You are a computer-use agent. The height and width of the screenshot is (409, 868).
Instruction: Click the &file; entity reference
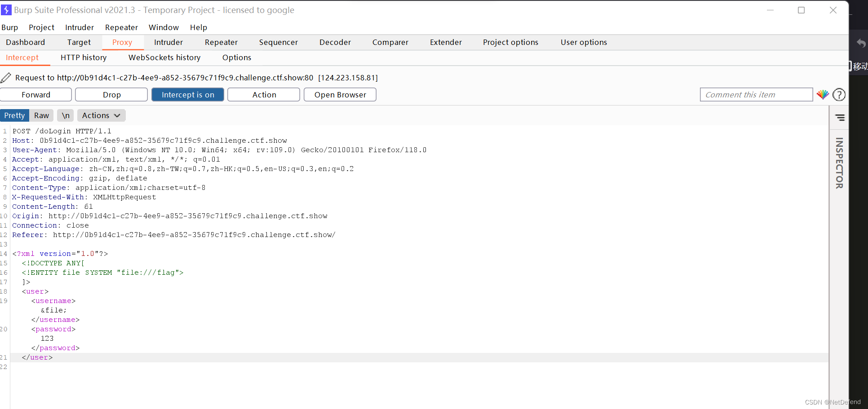pos(53,310)
